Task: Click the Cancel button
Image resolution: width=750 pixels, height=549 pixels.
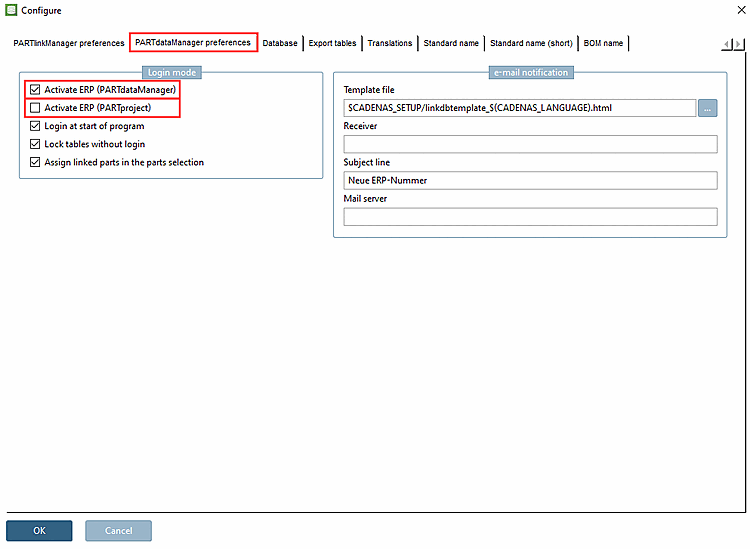Action: click(x=119, y=531)
